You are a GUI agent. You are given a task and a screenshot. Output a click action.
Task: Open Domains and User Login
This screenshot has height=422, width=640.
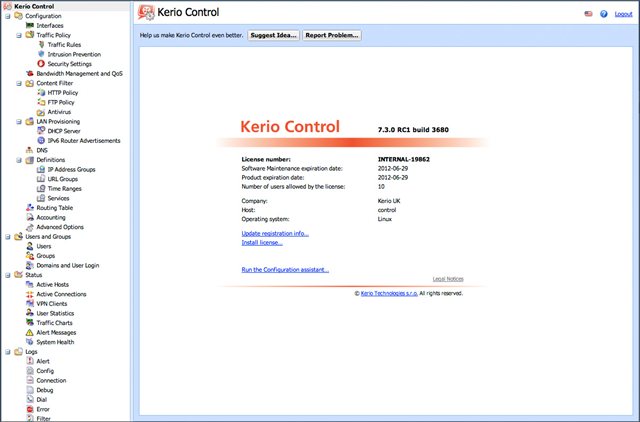click(68, 265)
